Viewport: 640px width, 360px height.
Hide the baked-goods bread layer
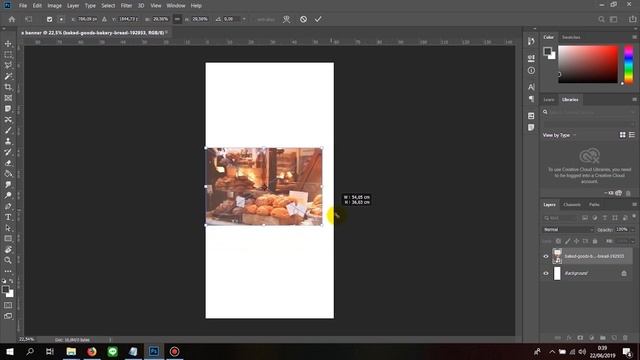tap(546, 256)
